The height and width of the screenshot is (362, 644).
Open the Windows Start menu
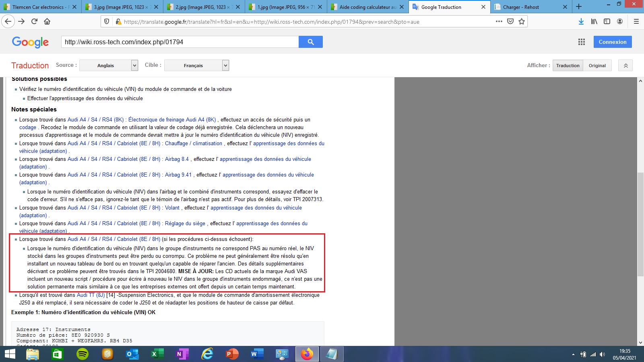click(10, 354)
